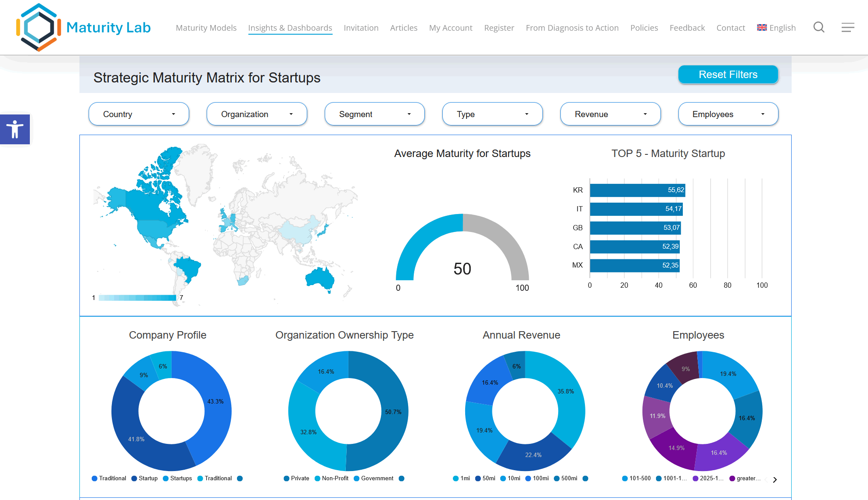868x500 pixels.
Task: Open the hamburger menu icon
Action: click(x=847, y=28)
